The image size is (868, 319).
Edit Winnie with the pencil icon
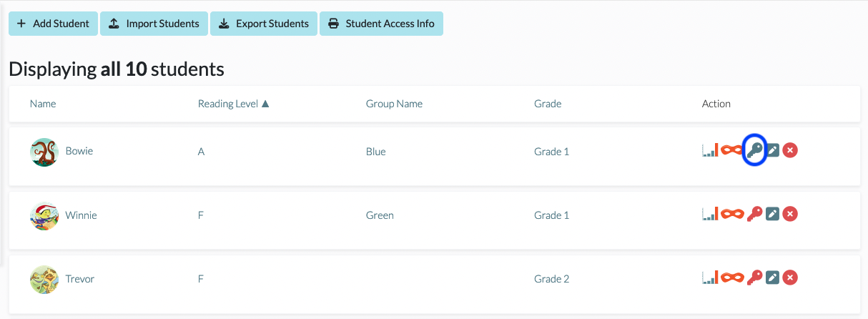tap(772, 214)
